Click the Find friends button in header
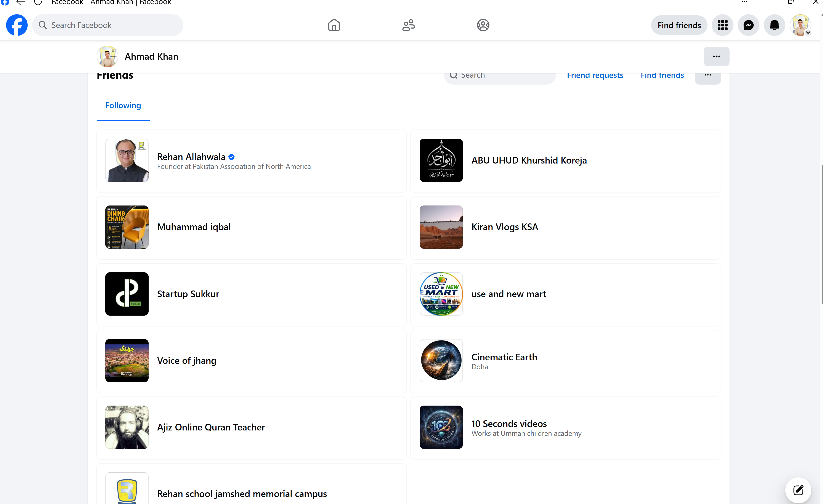823x504 pixels. [x=679, y=25]
